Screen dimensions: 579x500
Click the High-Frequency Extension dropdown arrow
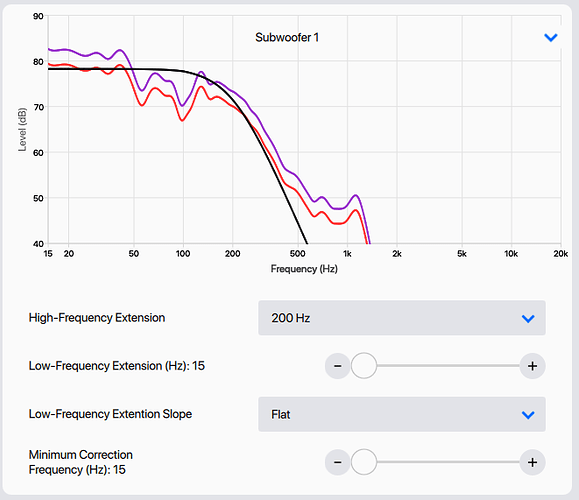pyautogui.click(x=528, y=319)
